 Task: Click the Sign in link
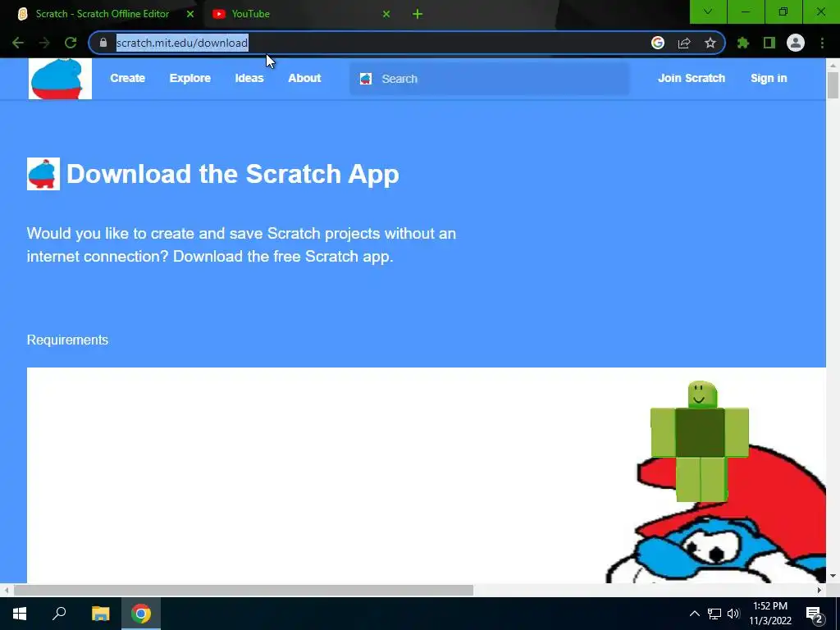click(x=769, y=78)
